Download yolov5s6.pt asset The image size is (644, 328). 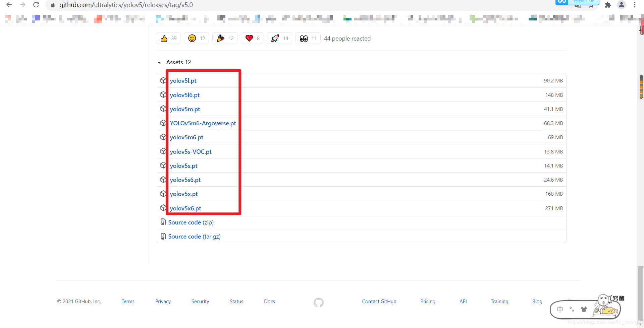coord(185,180)
